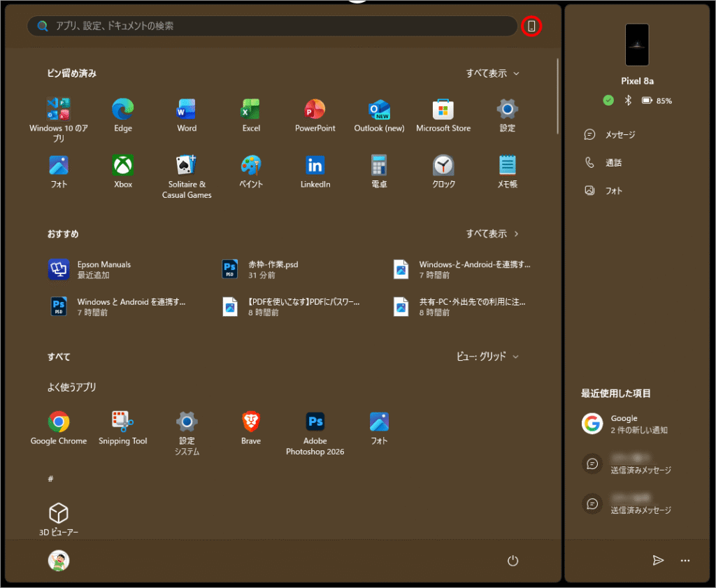Select 通話 in phone panel
Viewport: 716px width, 588px height.
pyautogui.click(x=613, y=163)
